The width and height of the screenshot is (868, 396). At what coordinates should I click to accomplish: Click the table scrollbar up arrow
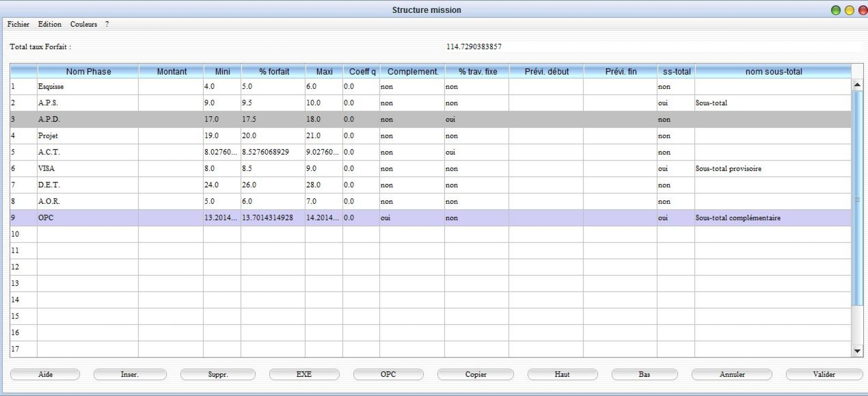tap(857, 85)
